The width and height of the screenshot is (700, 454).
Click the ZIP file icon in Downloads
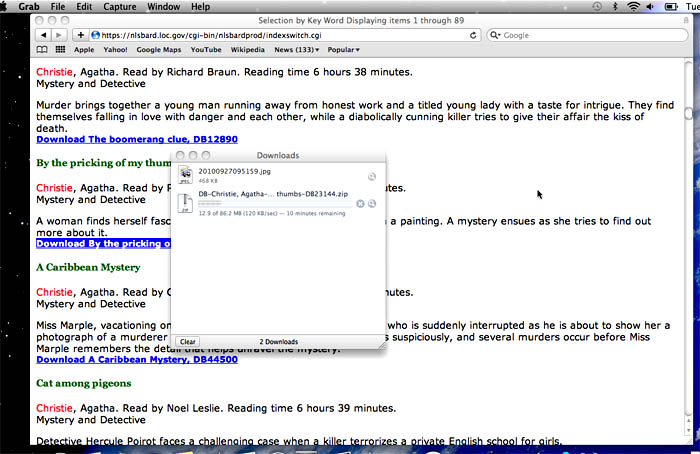185,203
